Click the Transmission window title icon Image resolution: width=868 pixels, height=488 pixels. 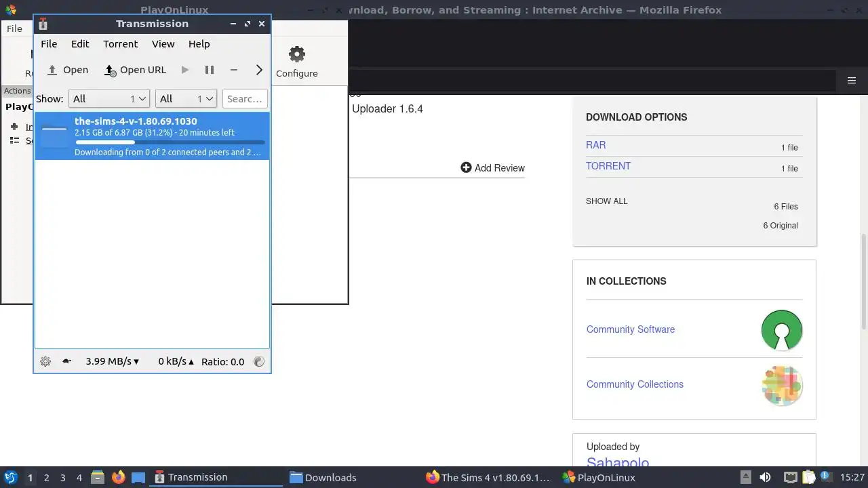pos(43,24)
